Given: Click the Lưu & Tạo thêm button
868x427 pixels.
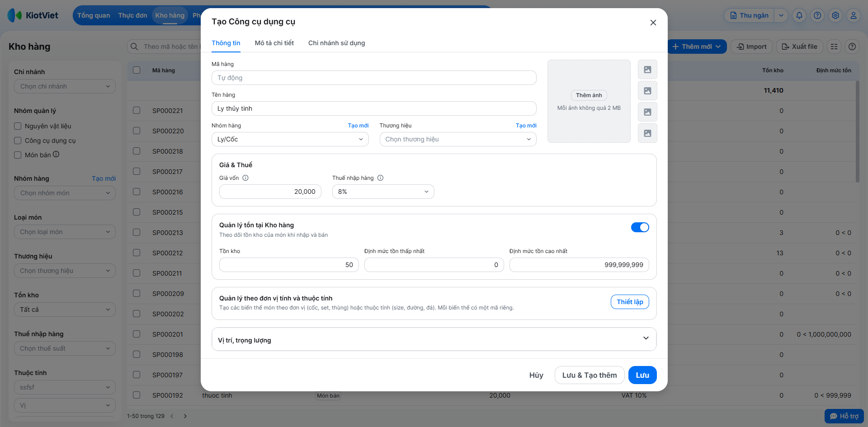Looking at the screenshot, I should click(x=589, y=375).
